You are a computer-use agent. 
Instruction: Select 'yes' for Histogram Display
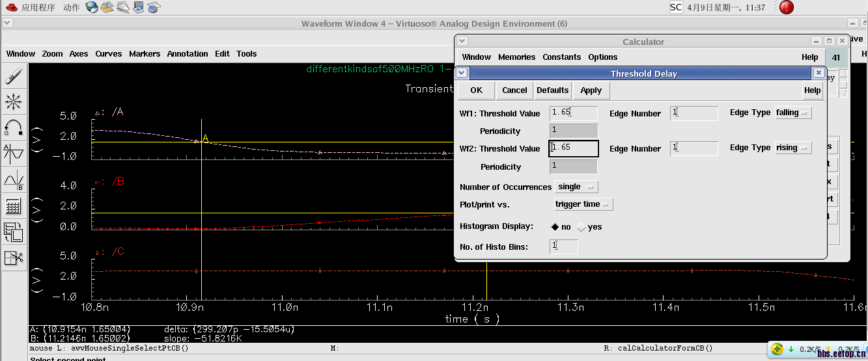click(x=581, y=227)
